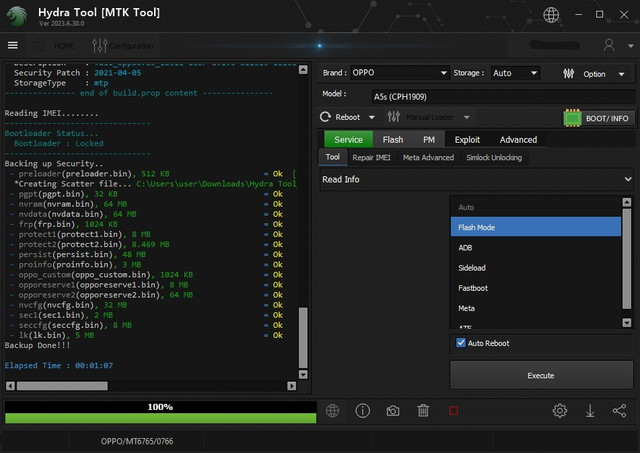Click the download arrow icon

pos(590,411)
